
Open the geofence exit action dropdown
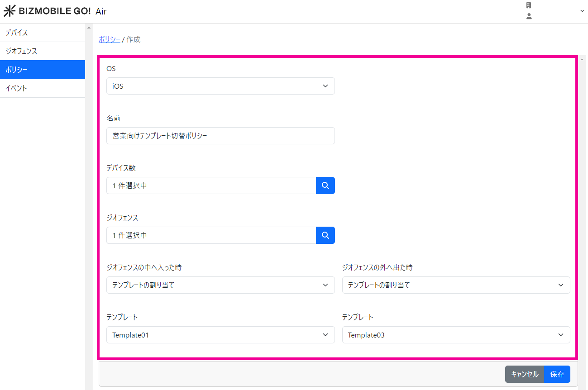pyautogui.click(x=456, y=285)
